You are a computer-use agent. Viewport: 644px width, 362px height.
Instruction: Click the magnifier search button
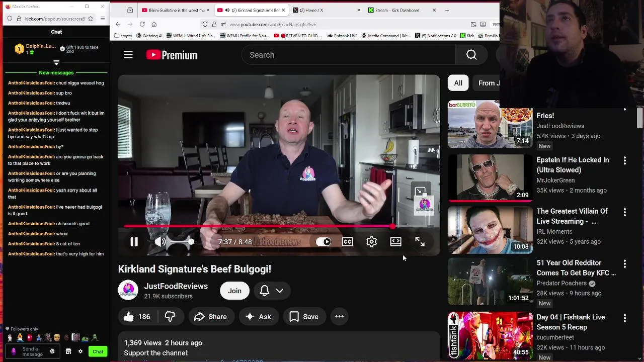click(x=471, y=55)
